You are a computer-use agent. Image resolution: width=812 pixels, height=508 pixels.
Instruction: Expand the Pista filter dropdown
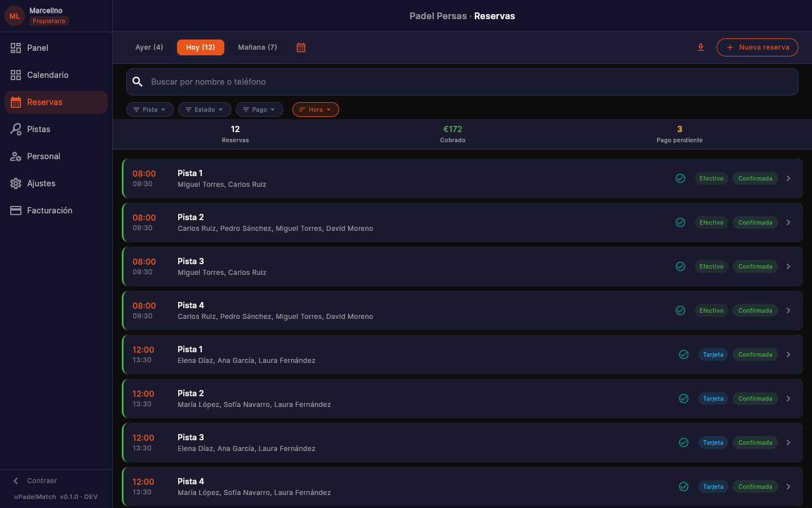[149, 110]
